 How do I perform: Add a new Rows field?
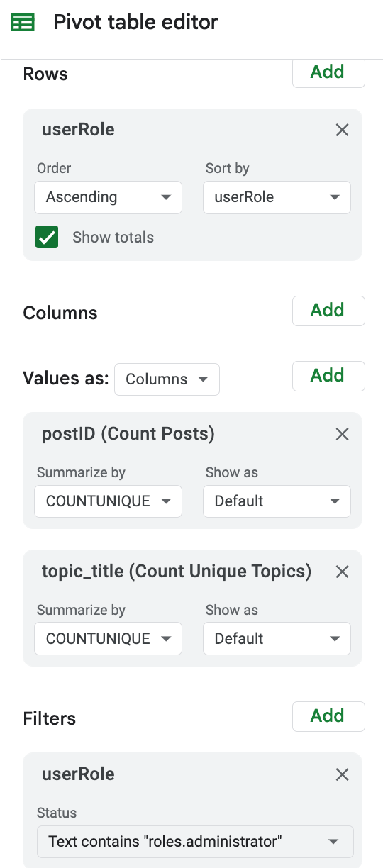pyautogui.click(x=328, y=72)
